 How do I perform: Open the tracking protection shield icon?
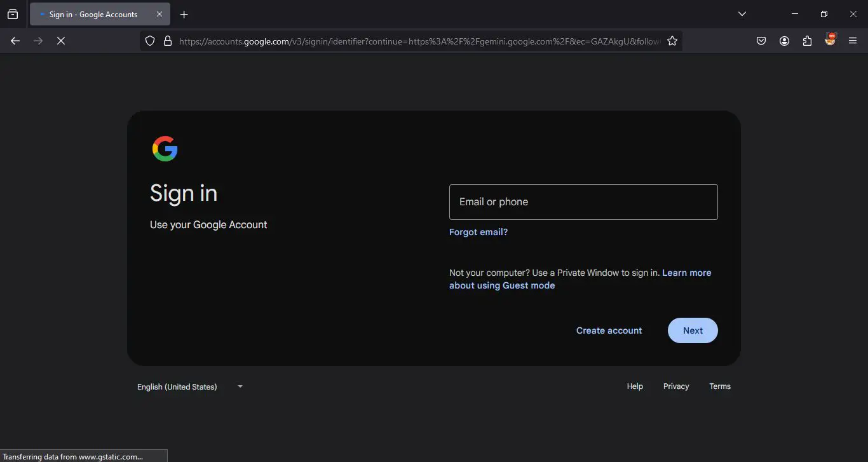click(x=150, y=41)
